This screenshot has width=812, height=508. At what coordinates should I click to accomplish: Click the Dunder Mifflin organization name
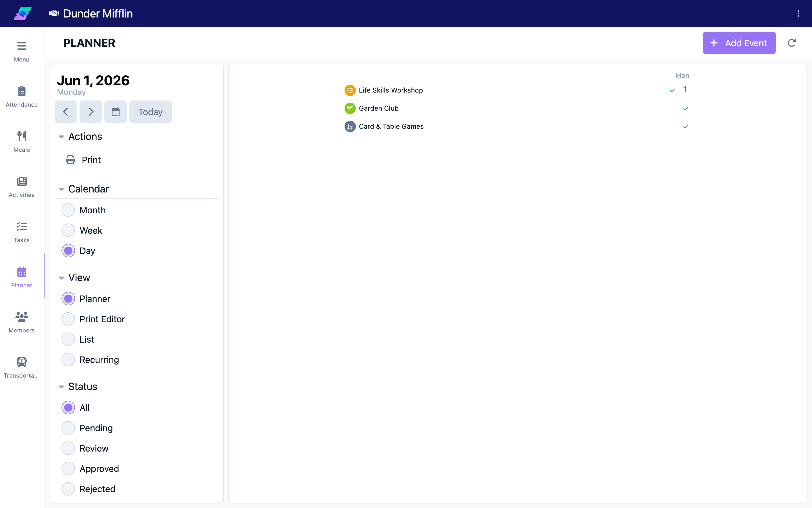click(x=98, y=14)
